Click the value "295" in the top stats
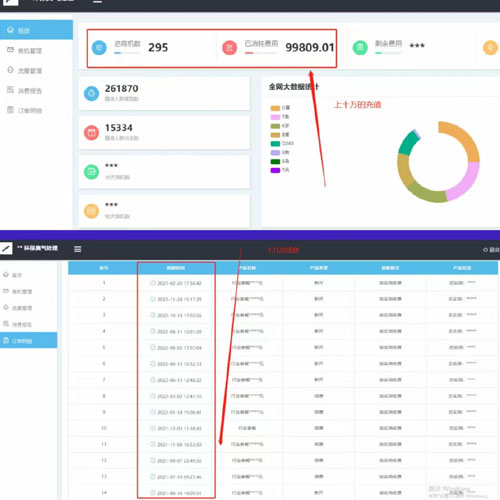Image resolution: width=500 pixels, height=500 pixels. coord(158,47)
